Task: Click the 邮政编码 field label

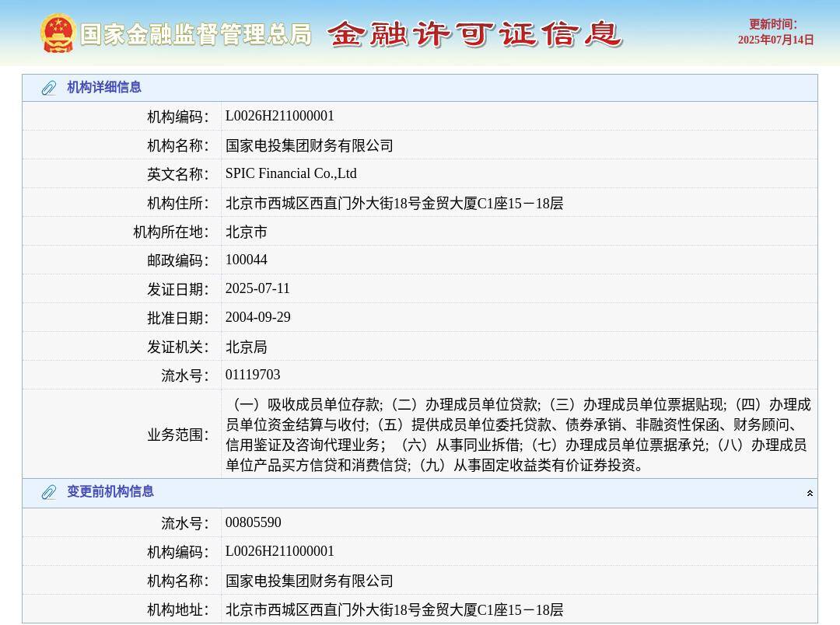Action: [178, 260]
